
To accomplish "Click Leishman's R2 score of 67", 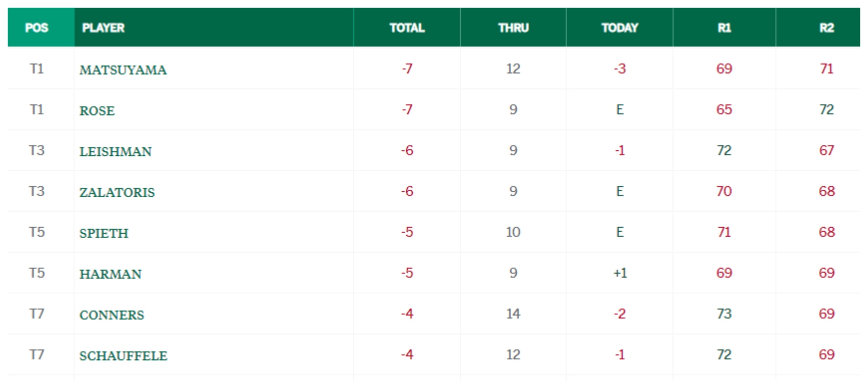I will pos(826,150).
